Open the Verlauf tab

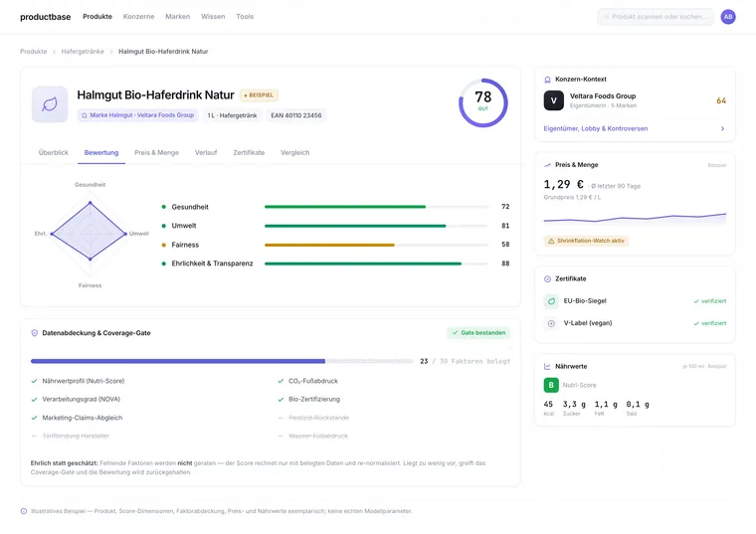pyautogui.click(x=206, y=152)
